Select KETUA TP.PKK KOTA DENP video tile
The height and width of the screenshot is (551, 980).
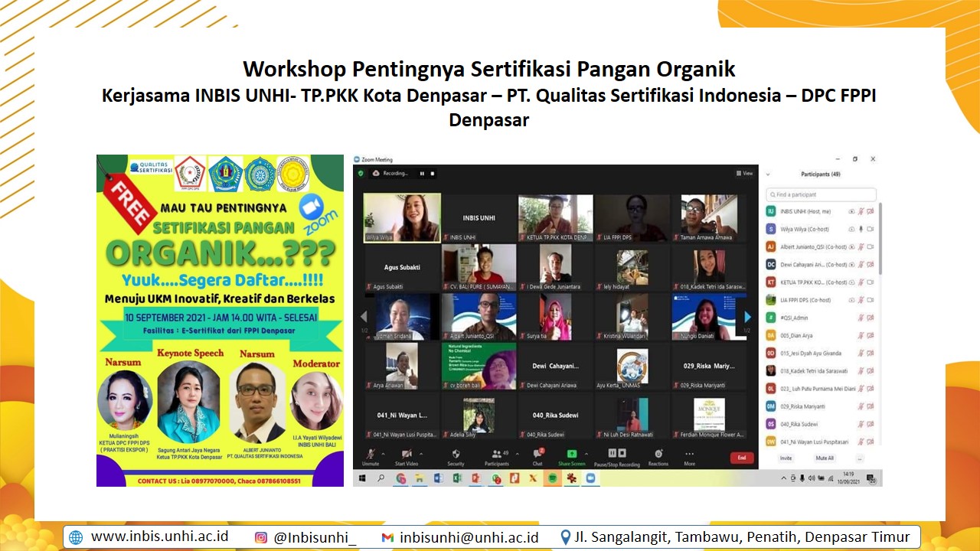coord(556,217)
